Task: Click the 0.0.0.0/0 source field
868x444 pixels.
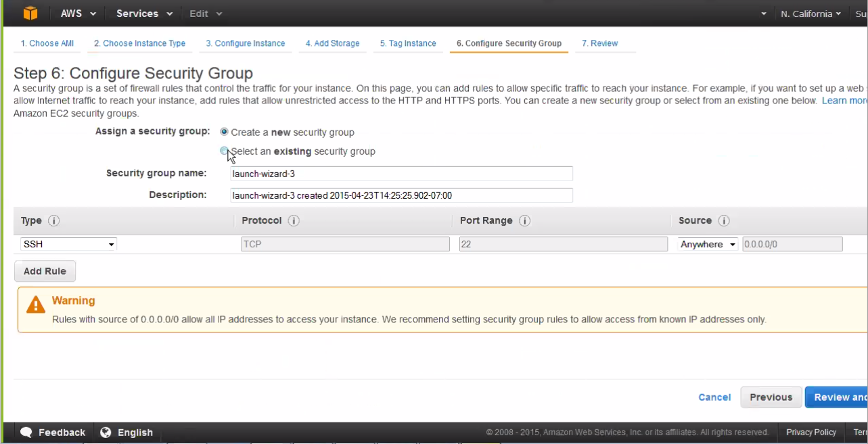Action: 792,244
